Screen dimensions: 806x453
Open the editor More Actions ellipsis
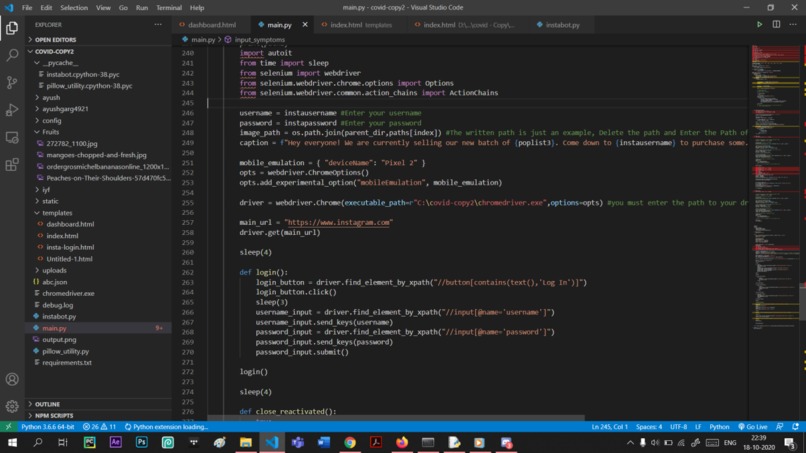pyautogui.click(x=793, y=24)
